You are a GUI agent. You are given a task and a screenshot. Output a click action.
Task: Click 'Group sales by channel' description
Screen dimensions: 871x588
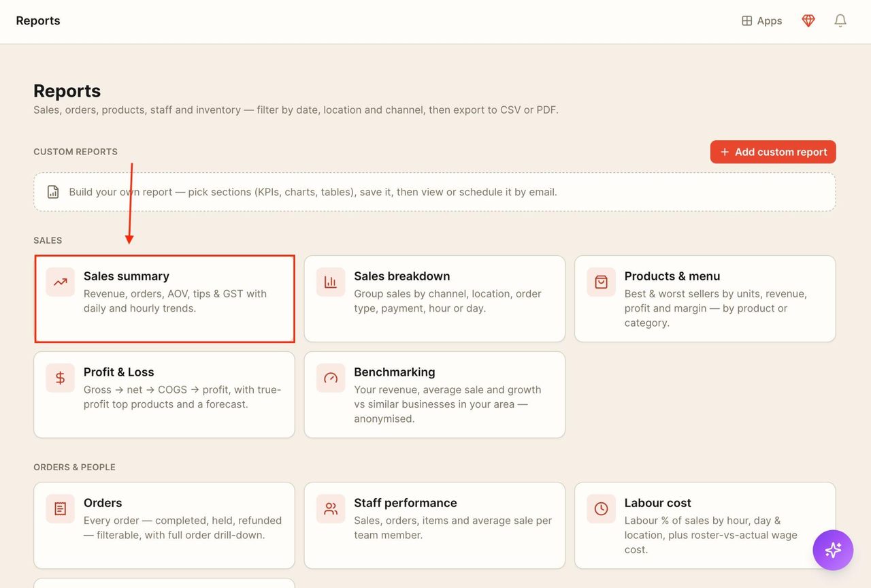click(448, 301)
